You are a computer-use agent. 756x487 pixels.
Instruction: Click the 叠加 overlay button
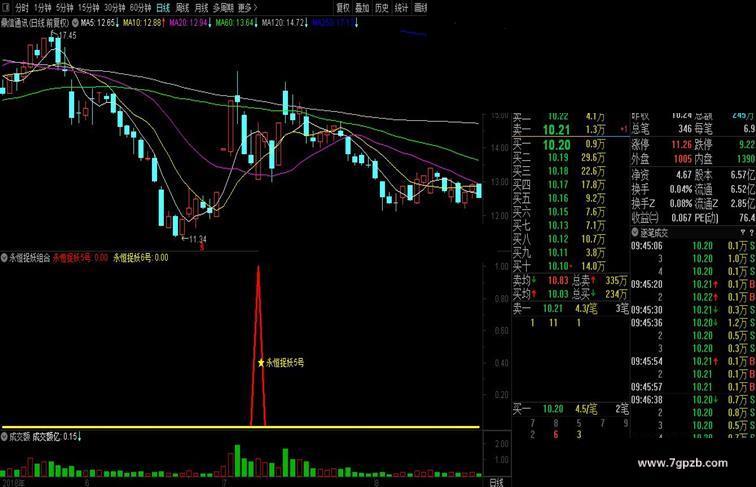[362, 8]
